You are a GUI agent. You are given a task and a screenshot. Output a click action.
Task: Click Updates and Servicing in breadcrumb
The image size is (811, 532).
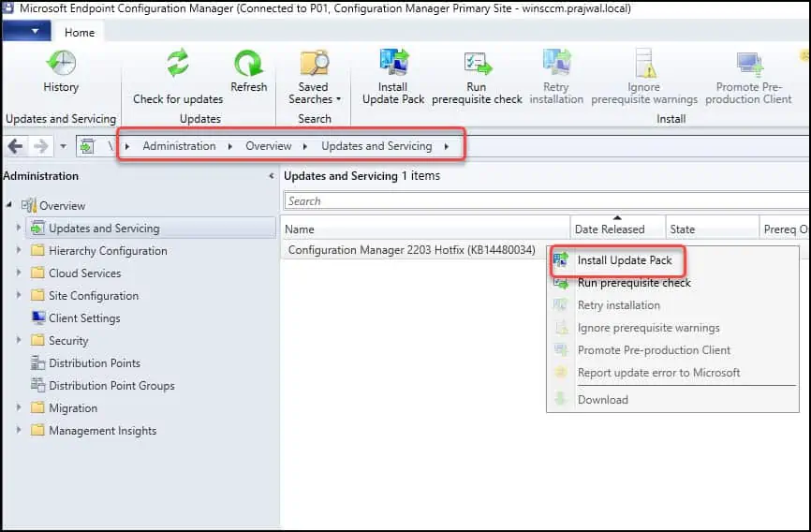pyautogui.click(x=376, y=146)
